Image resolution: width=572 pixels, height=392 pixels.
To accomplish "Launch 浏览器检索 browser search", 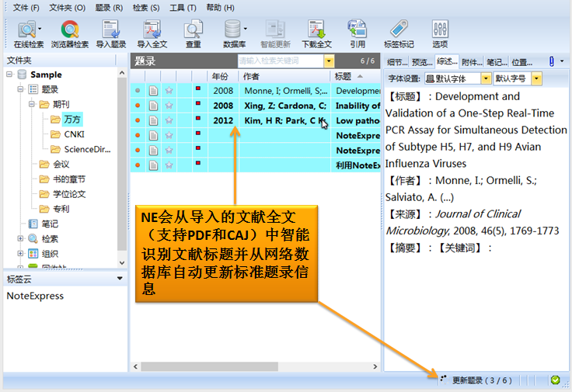I will (x=70, y=34).
